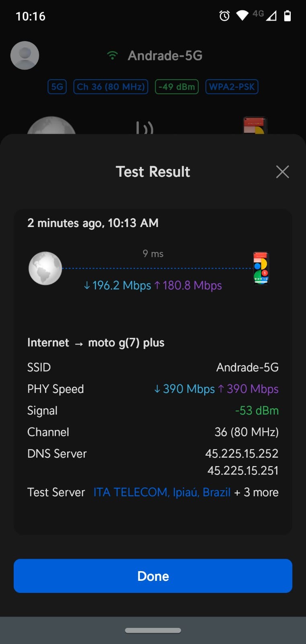Tap the 9 ms latency label

[x=153, y=254]
